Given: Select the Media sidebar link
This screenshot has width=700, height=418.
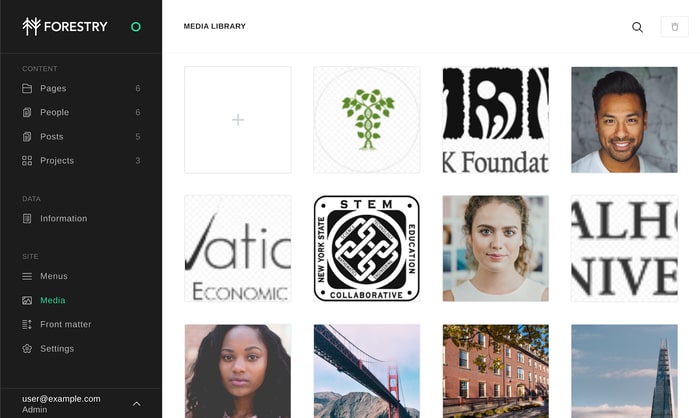Looking at the screenshot, I should click(x=53, y=301).
